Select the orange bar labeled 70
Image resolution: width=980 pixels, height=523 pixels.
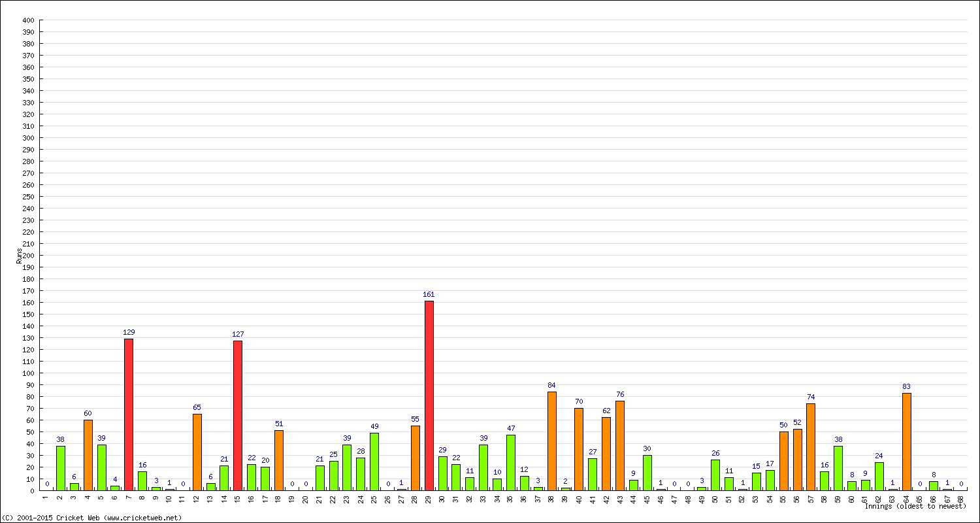[x=579, y=449]
